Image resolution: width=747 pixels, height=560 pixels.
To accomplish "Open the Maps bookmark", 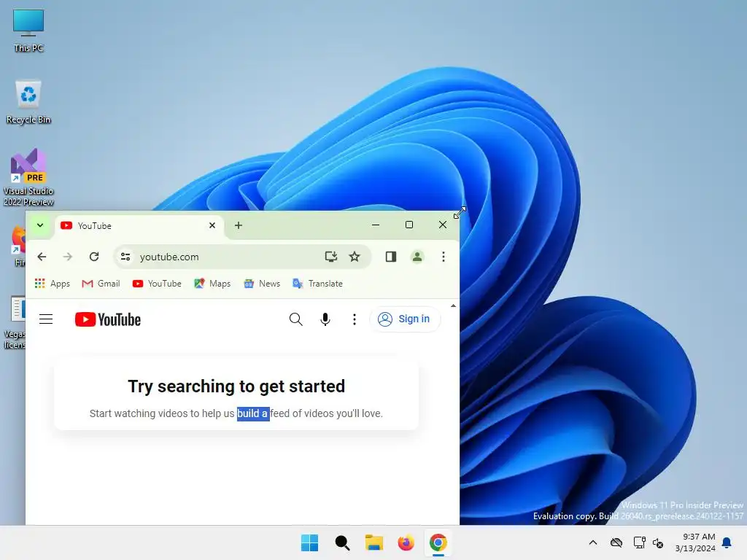I will 212,284.
